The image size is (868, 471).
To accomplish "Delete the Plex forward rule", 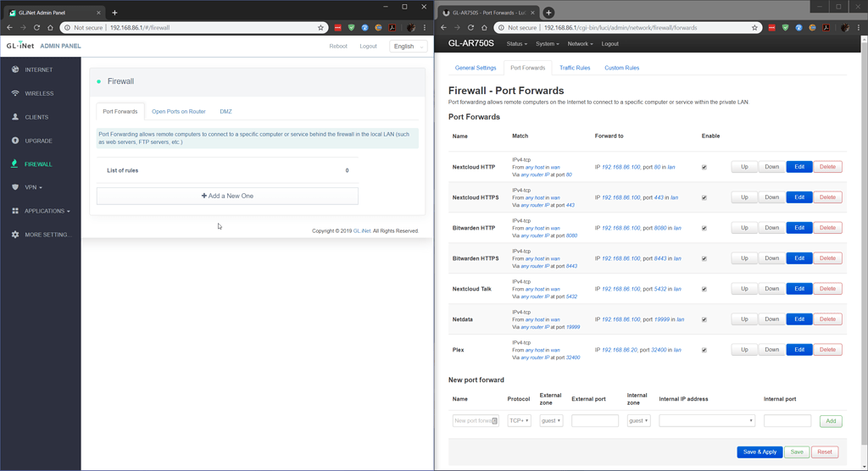I will (827, 349).
